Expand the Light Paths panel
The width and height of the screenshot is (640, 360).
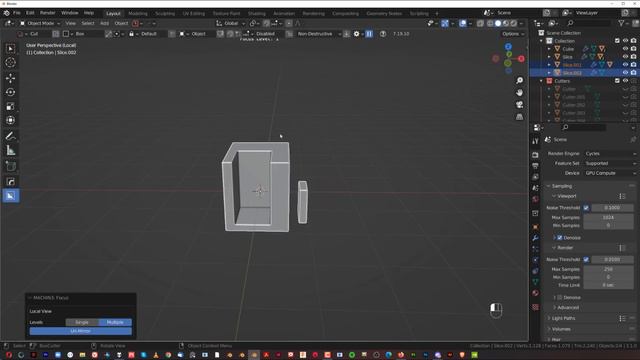click(563, 318)
